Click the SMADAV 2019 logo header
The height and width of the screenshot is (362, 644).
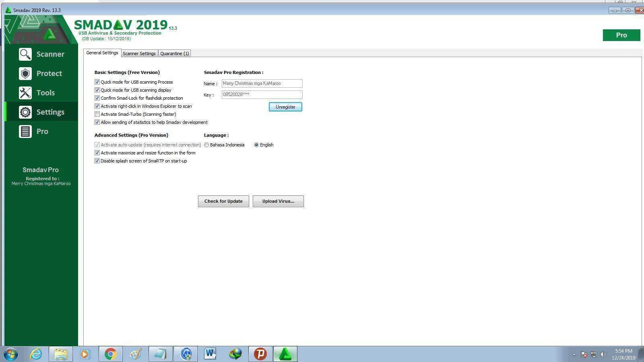tap(121, 25)
